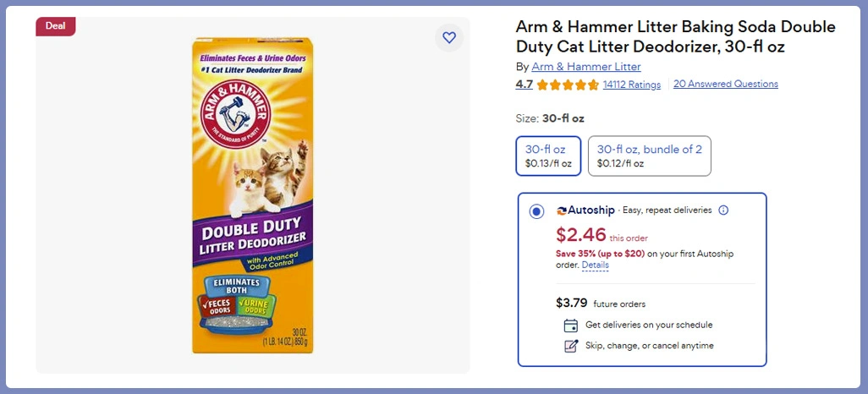This screenshot has width=868, height=394.
Task: View the 20 Answered Questions link
Action: coord(725,84)
